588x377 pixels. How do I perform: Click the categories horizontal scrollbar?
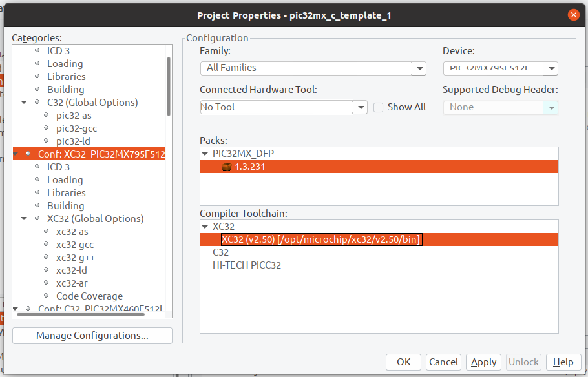point(80,314)
